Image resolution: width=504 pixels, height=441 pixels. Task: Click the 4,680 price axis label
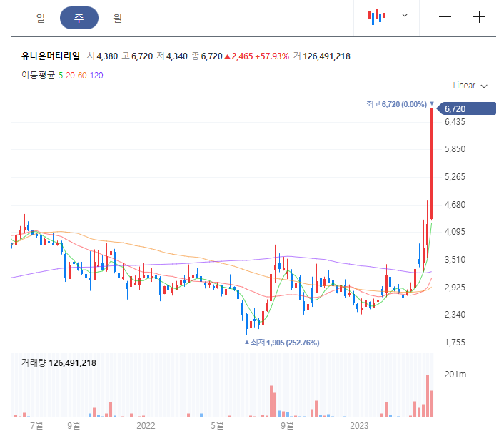point(455,205)
